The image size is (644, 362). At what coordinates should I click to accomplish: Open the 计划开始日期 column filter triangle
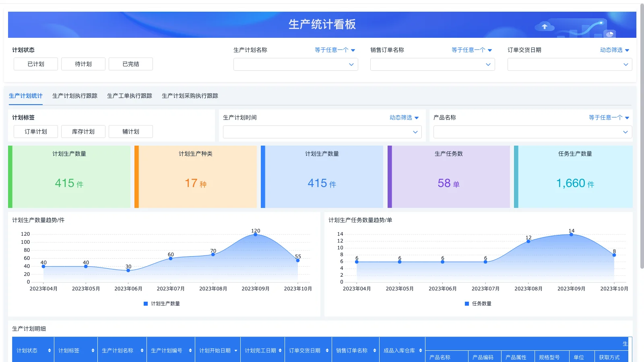point(236,350)
